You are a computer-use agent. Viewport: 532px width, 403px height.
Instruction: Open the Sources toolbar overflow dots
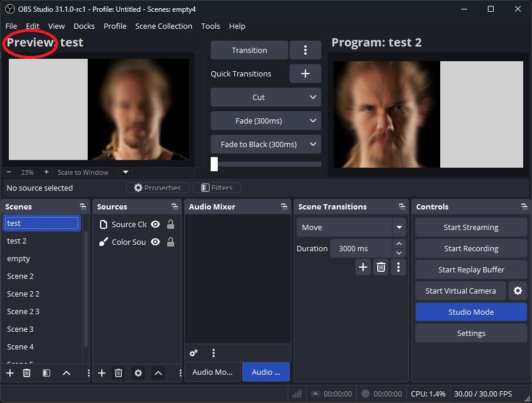coord(180,373)
